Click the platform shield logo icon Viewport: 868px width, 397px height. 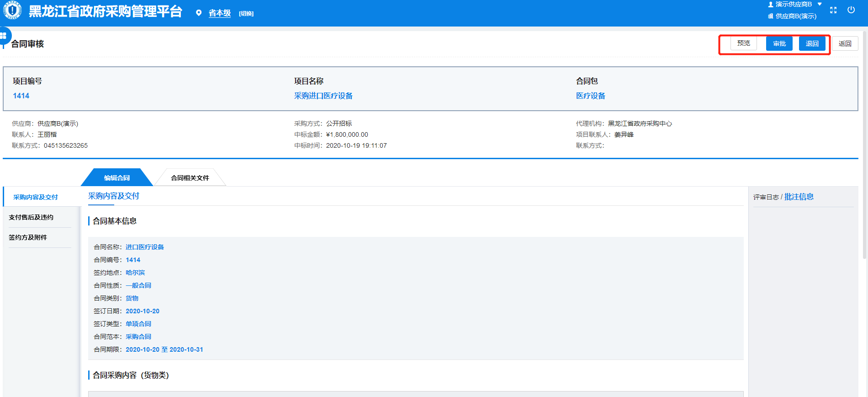(12, 11)
